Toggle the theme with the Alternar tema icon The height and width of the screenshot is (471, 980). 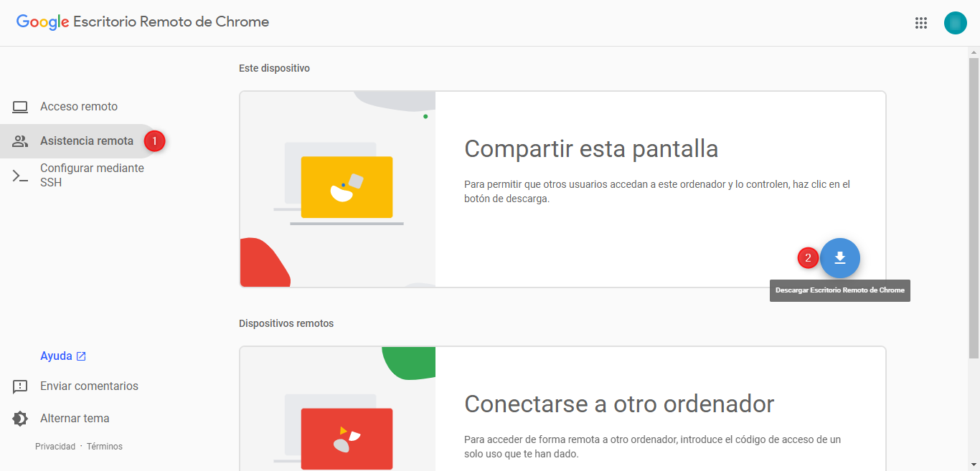(x=20, y=419)
